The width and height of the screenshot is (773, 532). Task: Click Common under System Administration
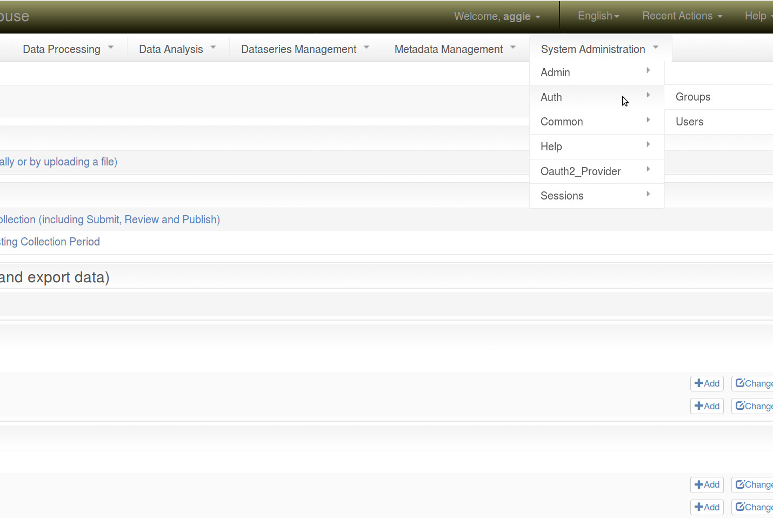(x=562, y=122)
